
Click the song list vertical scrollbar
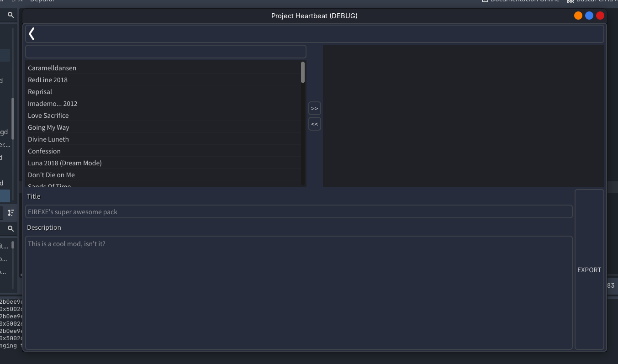click(x=303, y=73)
